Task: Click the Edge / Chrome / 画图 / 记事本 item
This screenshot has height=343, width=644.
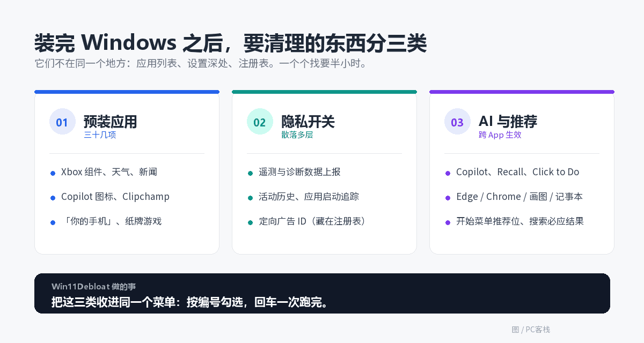Action: [519, 197]
